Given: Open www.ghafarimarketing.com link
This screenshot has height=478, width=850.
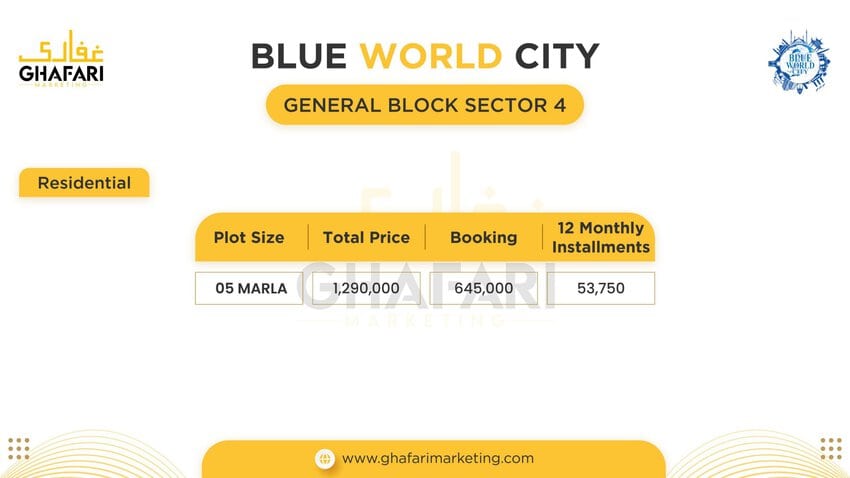Looking at the screenshot, I should point(437,458).
